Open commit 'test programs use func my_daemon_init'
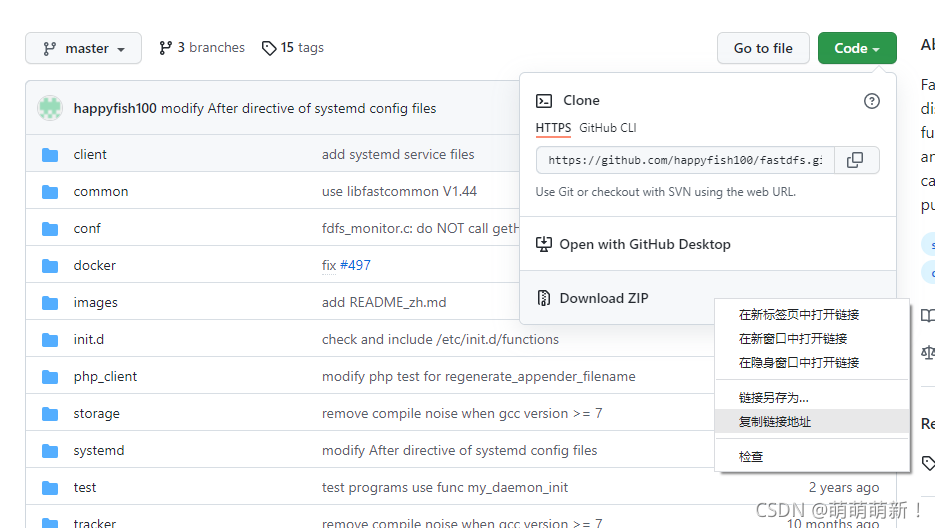 click(445, 487)
